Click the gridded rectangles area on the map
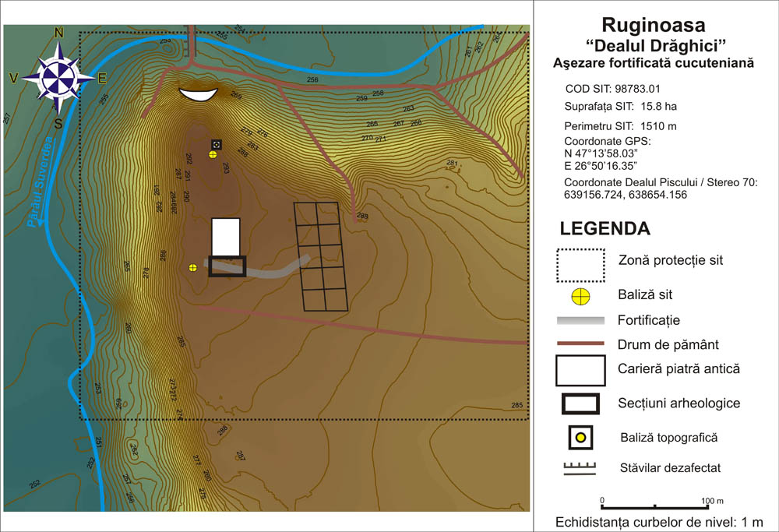The height and width of the screenshot is (532, 779). click(x=319, y=256)
